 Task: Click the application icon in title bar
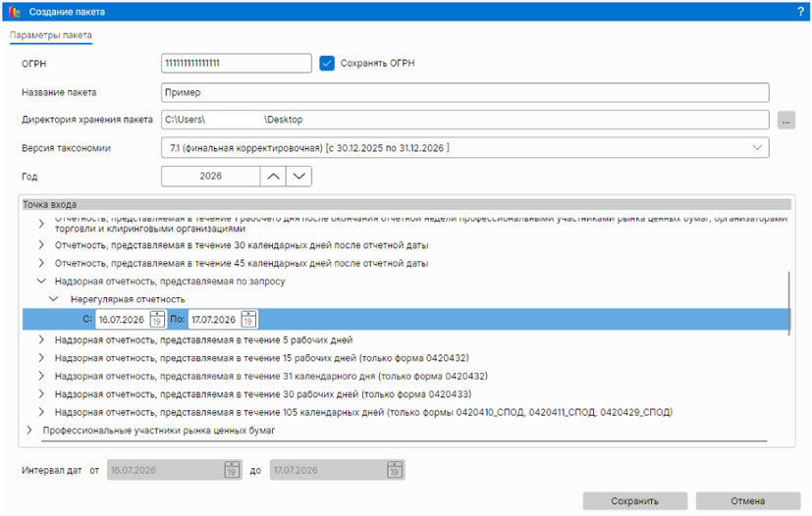click(x=13, y=11)
